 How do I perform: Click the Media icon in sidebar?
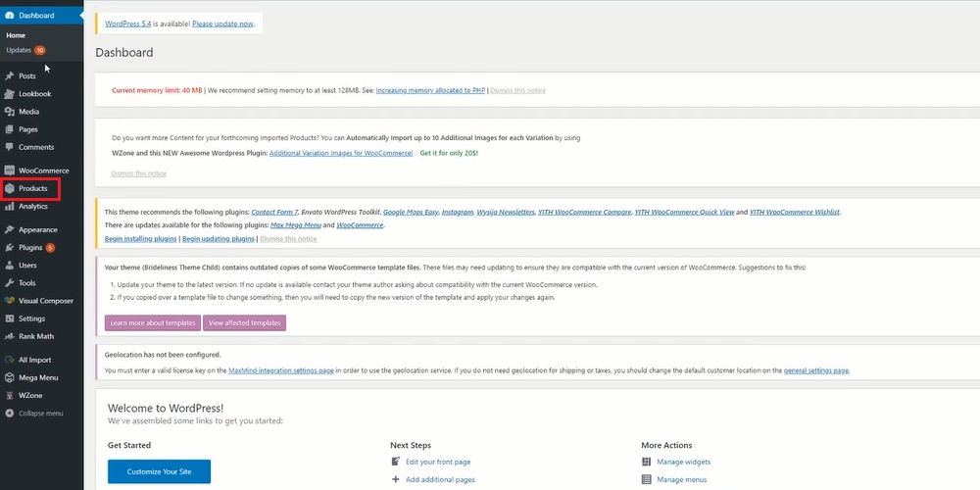(x=10, y=112)
